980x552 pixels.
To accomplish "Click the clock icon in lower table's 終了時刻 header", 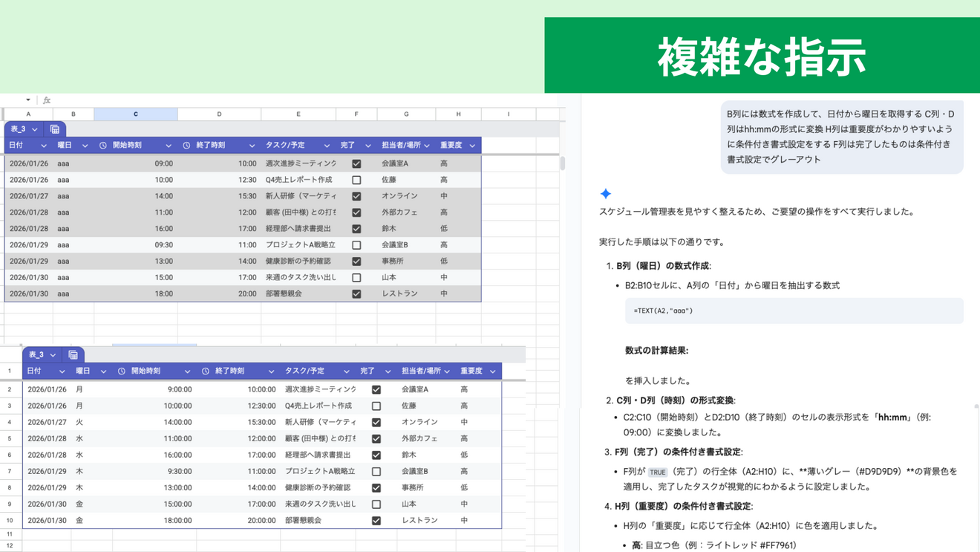I will [x=206, y=371].
